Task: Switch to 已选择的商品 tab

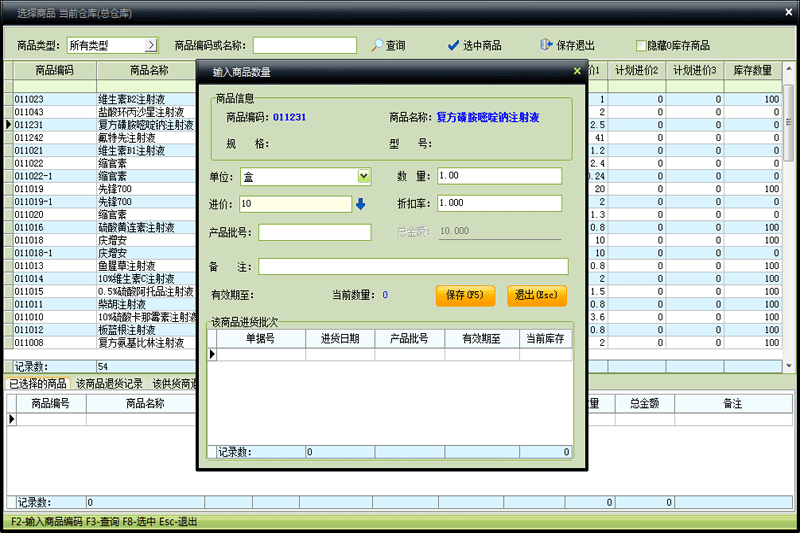Action: click(x=38, y=383)
